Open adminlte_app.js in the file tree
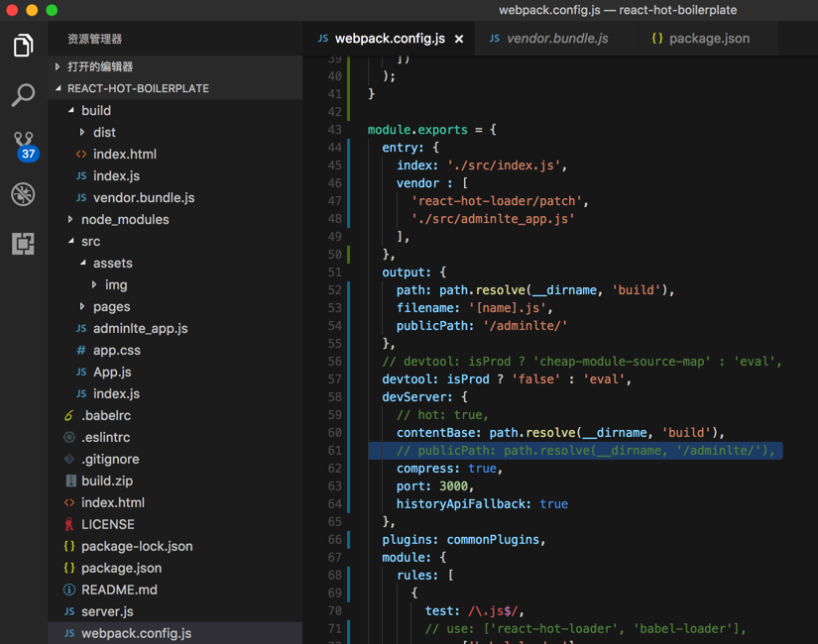818x644 pixels. (140, 328)
